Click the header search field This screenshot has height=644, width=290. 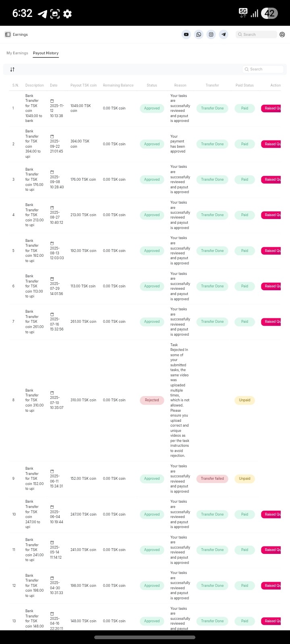257,35
